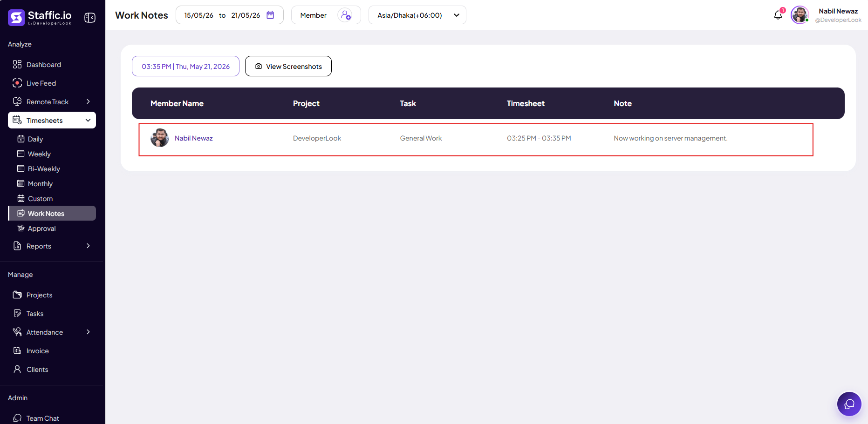Click the Daily timesheet icon
868x424 pixels.
(21, 139)
